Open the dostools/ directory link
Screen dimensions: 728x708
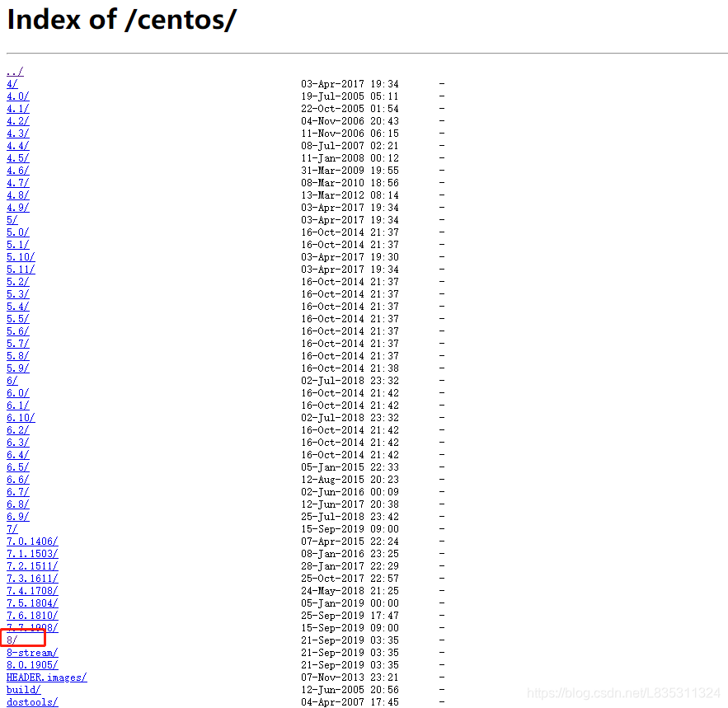click(x=32, y=702)
